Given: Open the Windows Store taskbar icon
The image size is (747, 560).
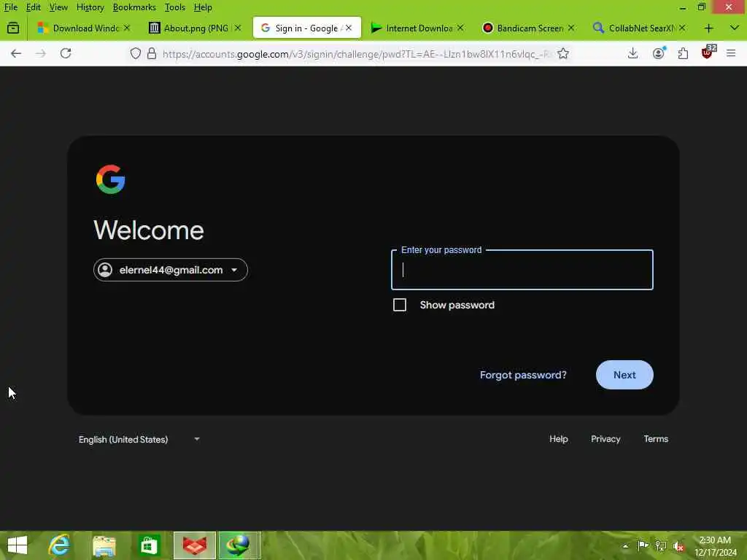Looking at the screenshot, I should pyautogui.click(x=149, y=545).
